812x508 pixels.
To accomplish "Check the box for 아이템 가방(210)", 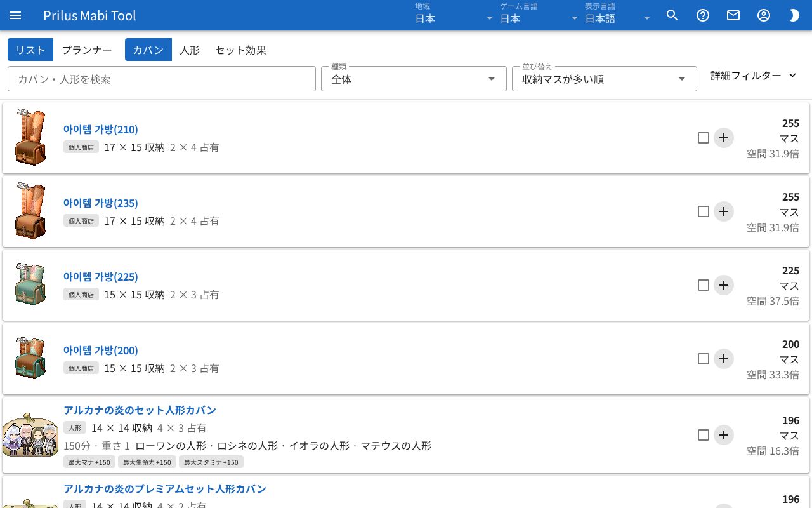I will click(x=703, y=138).
